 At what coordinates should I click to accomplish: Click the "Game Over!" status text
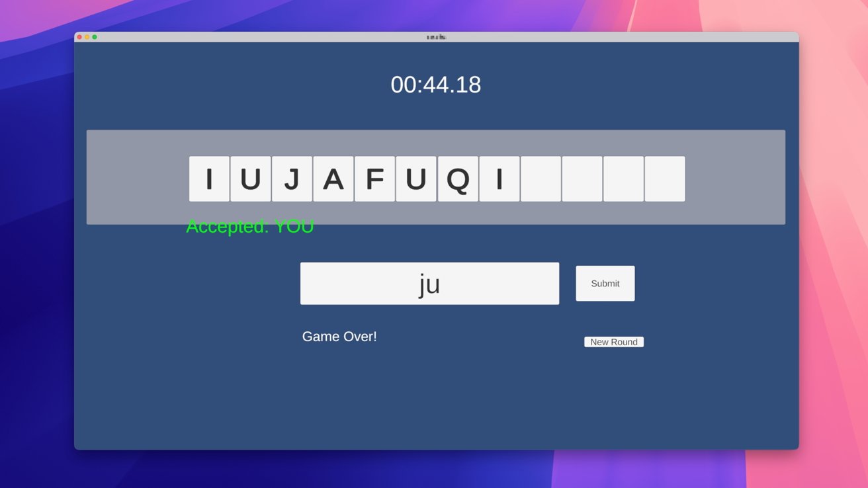coord(339,337)
